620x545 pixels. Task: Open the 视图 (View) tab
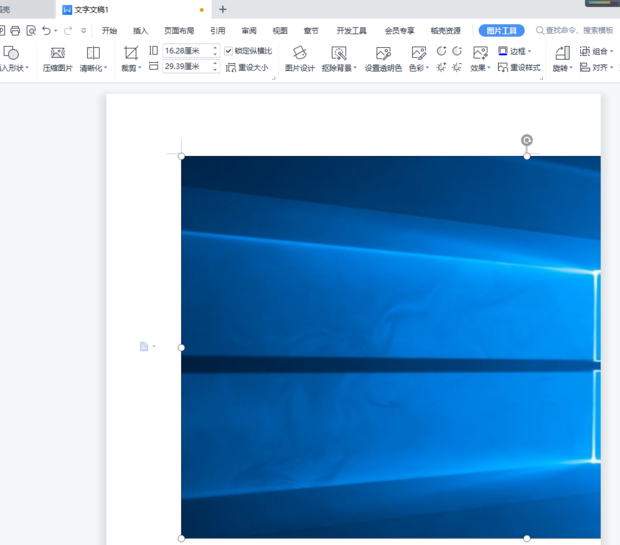[280, 31]
